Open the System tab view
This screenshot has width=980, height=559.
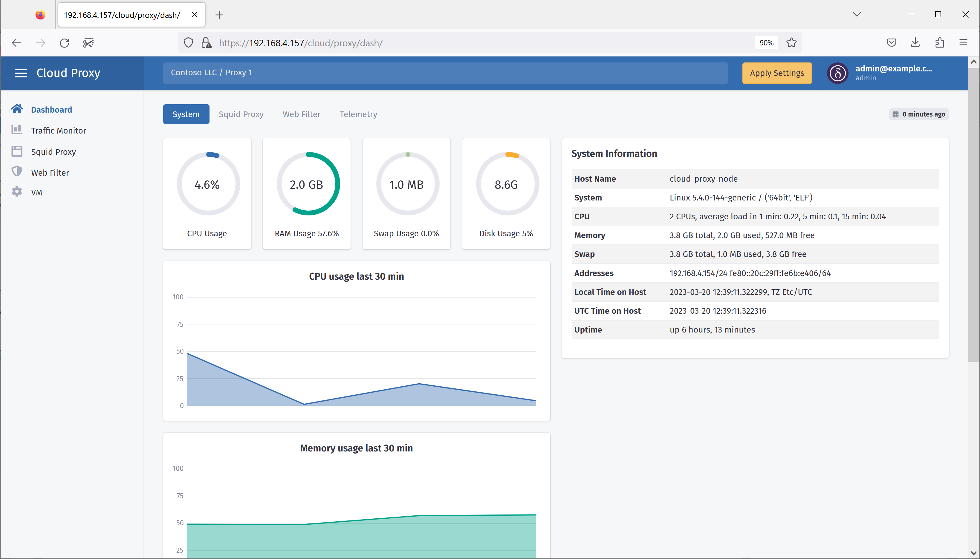click(186, 114)
